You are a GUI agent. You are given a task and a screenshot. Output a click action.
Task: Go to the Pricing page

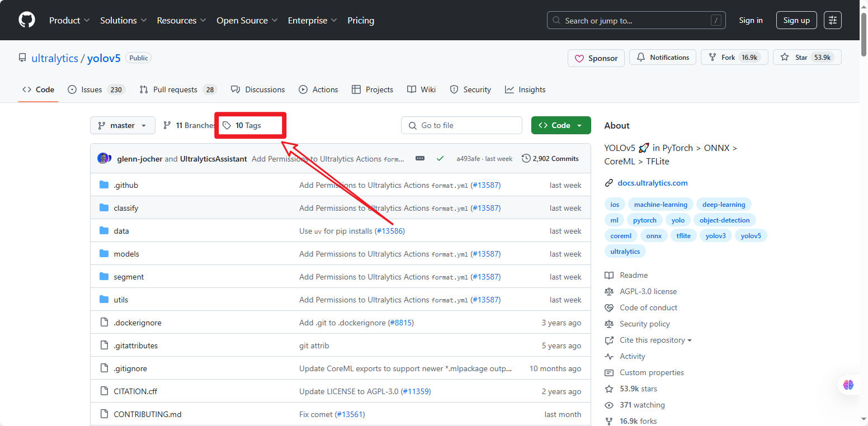tap(361, 20)
